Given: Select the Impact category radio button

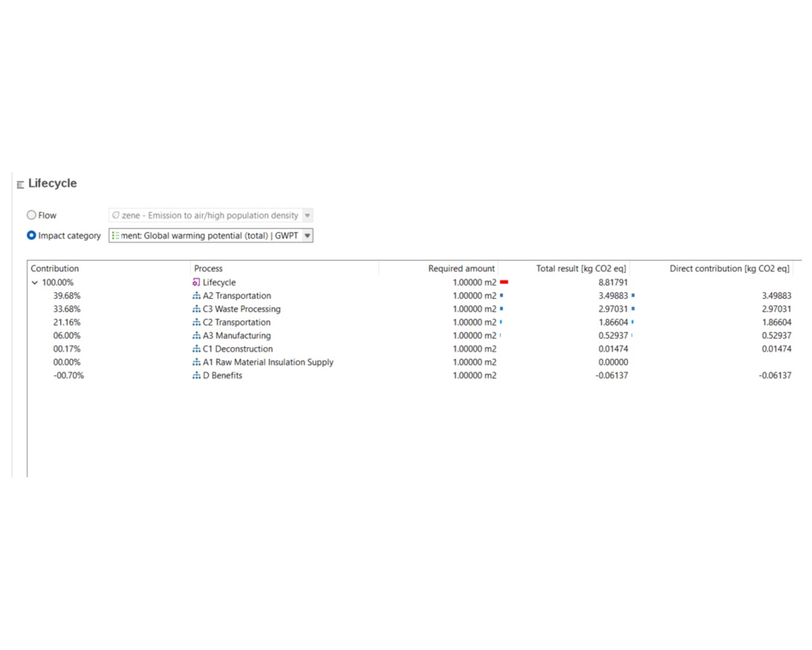Looking at the screenshot, I should point(31,235).
